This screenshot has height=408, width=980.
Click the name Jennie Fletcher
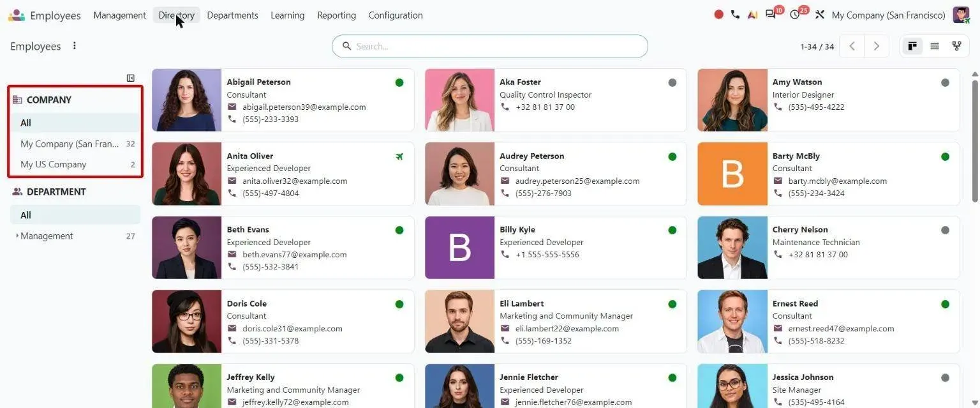tap(529, 377)
